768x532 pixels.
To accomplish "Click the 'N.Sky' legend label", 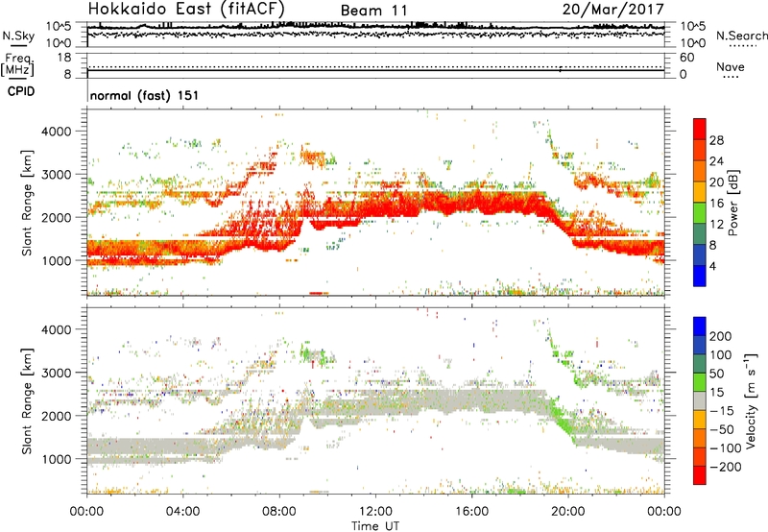I will pyautogui.click(x=18, y=36).
